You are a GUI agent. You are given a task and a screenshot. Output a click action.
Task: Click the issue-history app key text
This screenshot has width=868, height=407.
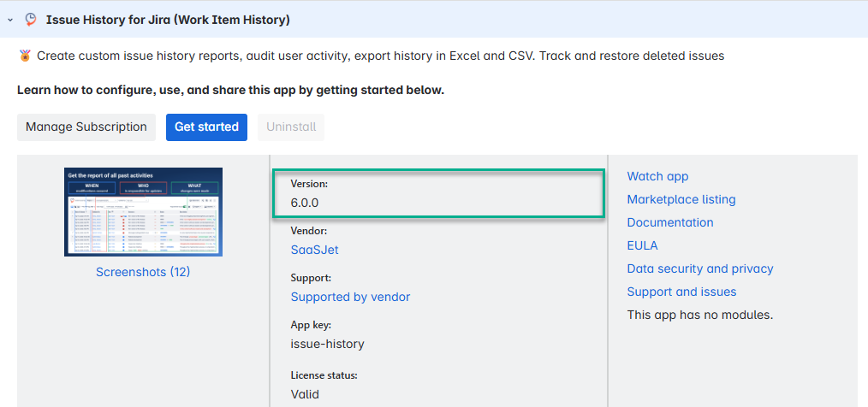click(x=327, y=344)
